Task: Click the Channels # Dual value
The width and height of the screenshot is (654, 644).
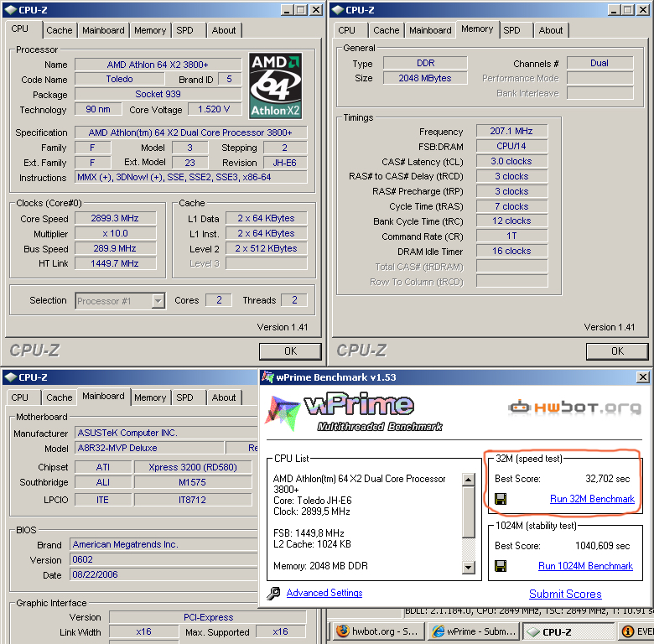Action: click(x=599, y=63)
